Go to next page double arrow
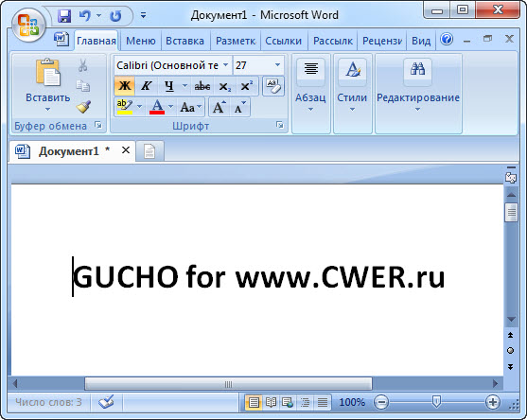Viewport: 527px width, 420px height. point(511,367)
